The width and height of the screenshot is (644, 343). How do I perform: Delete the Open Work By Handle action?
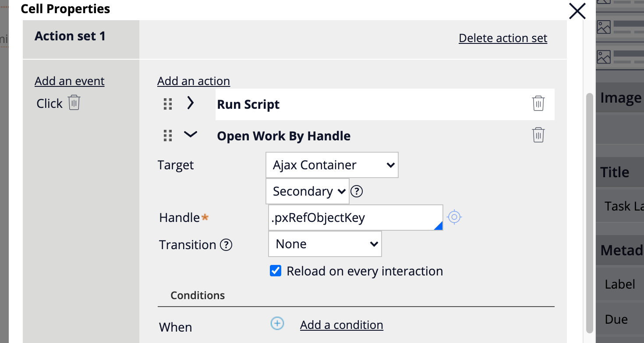pyautogui.click(x=538, y=135)
